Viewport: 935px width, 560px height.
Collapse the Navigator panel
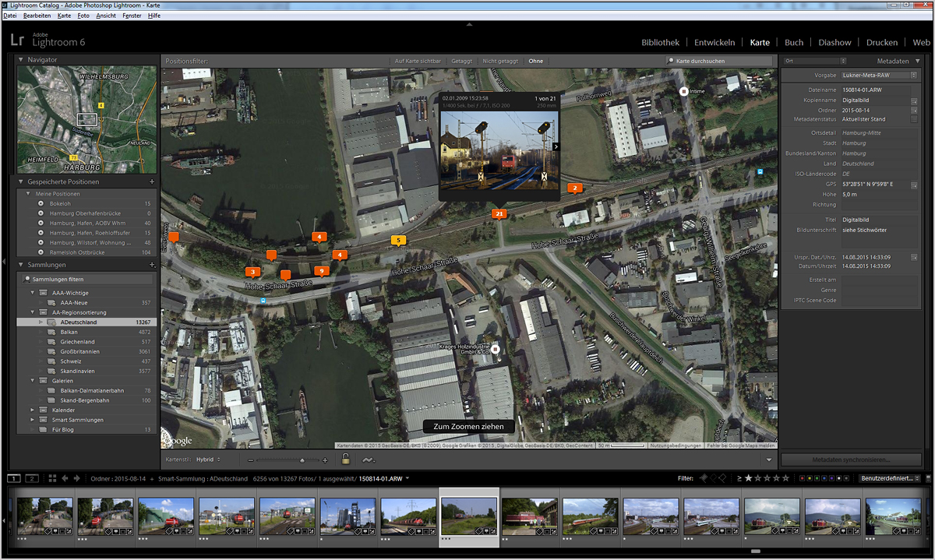tap(21, 60)
